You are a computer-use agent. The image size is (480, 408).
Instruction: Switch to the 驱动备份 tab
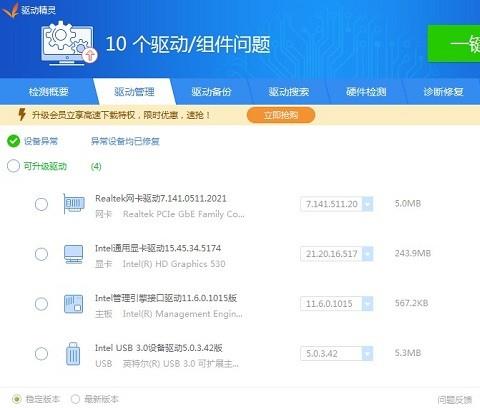[211, 92]
